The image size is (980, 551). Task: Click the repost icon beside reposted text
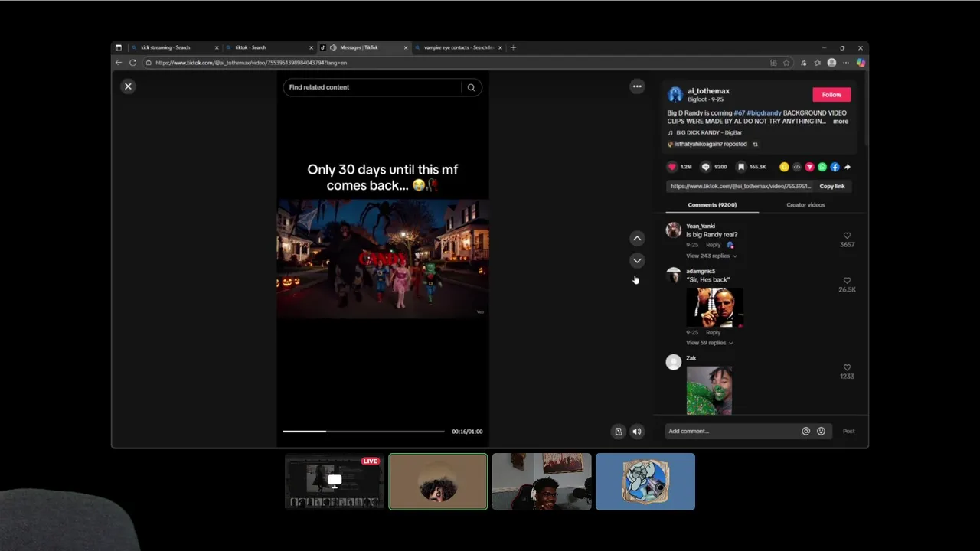[755, 144]
